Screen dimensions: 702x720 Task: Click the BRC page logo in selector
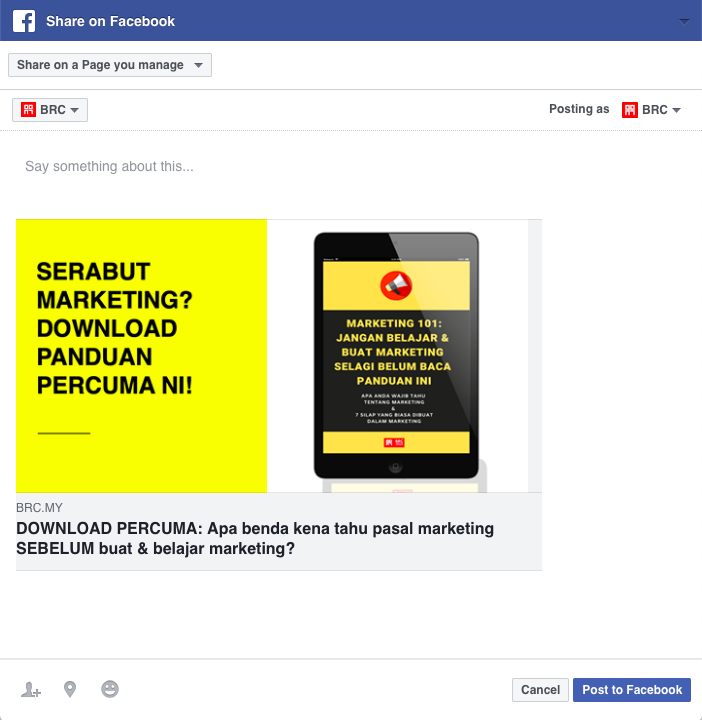[x=28, y=110]
